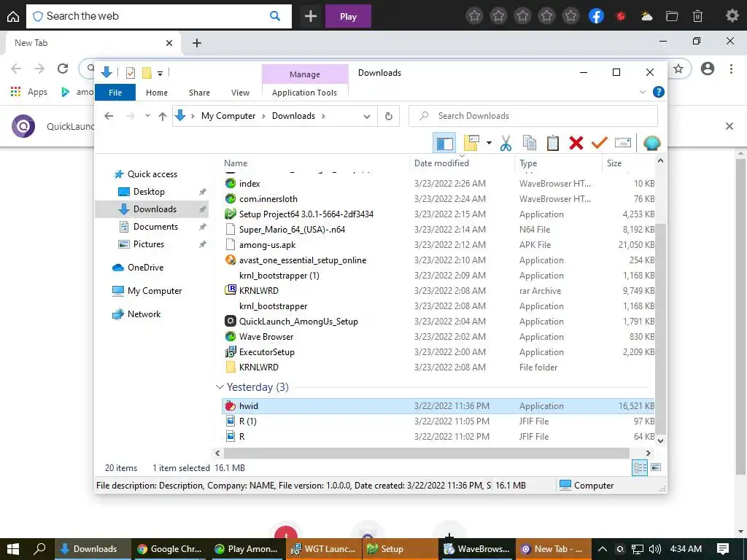Screen dimensions: 747x560
Task: Expand the ribbon chevron near help
Action: pyautogui.click(x=642, y=92)
